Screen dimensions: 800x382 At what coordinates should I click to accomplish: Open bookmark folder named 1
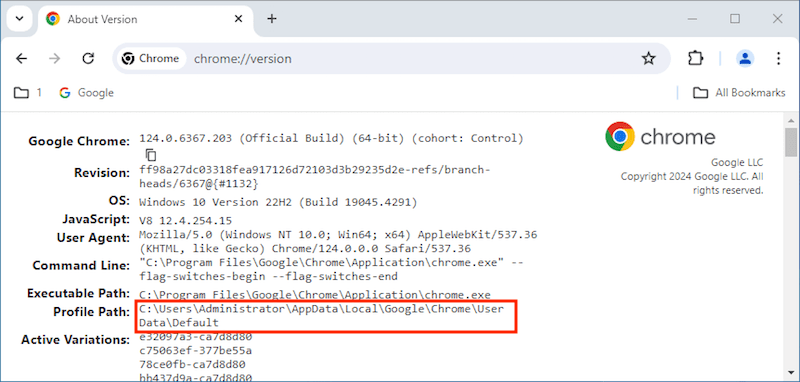point(28,93)
